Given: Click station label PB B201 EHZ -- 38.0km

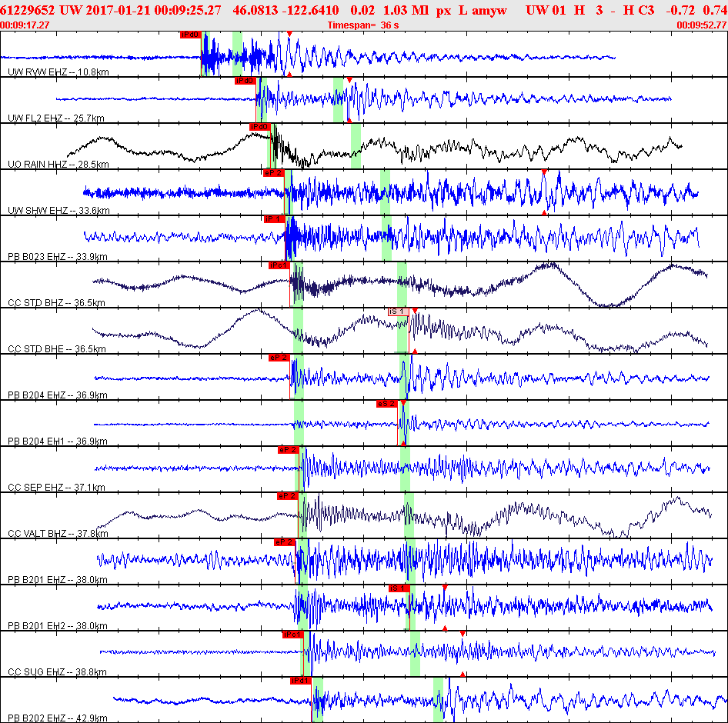Looking at the screenshot, I should point(58,580).
